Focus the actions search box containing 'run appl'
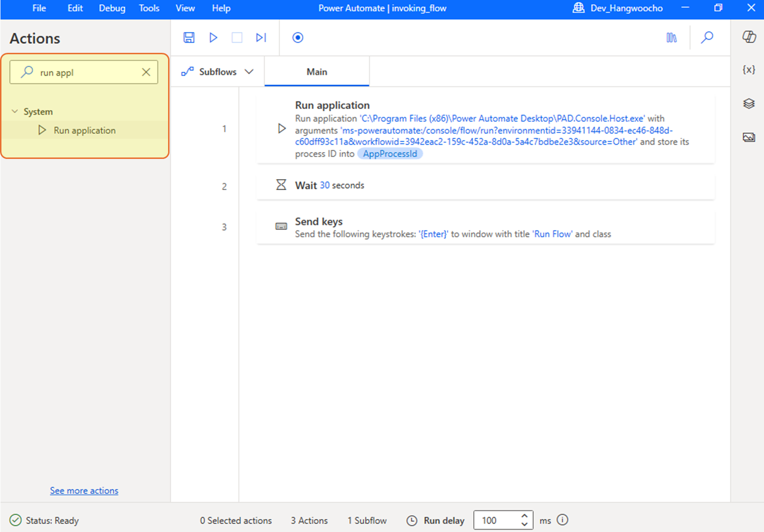764x532 pixels. coord(84,72)
